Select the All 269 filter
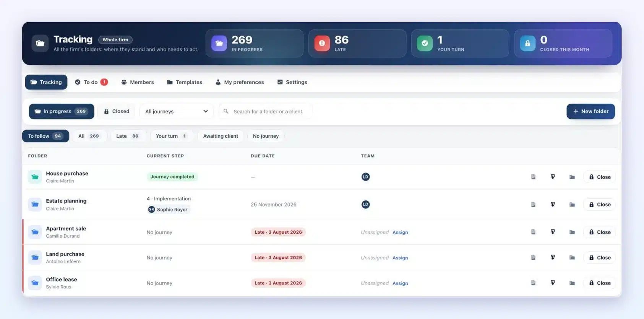 (89, 136)
